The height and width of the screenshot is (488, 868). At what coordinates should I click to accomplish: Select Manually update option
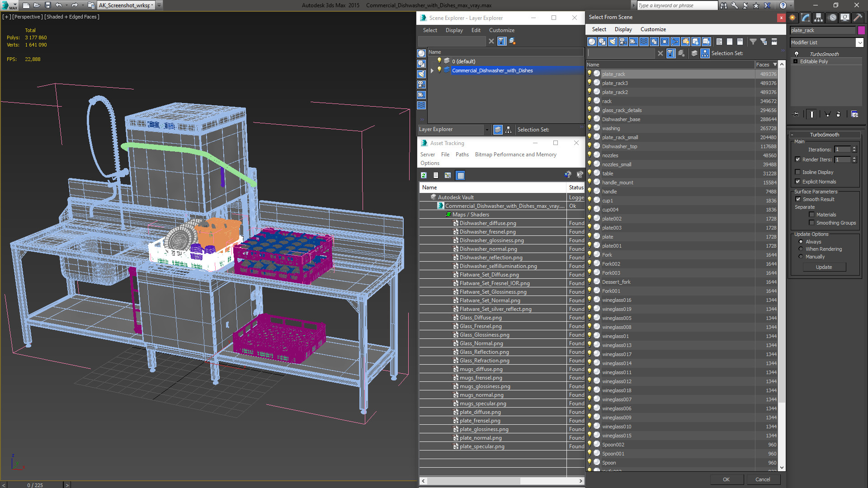801,257
